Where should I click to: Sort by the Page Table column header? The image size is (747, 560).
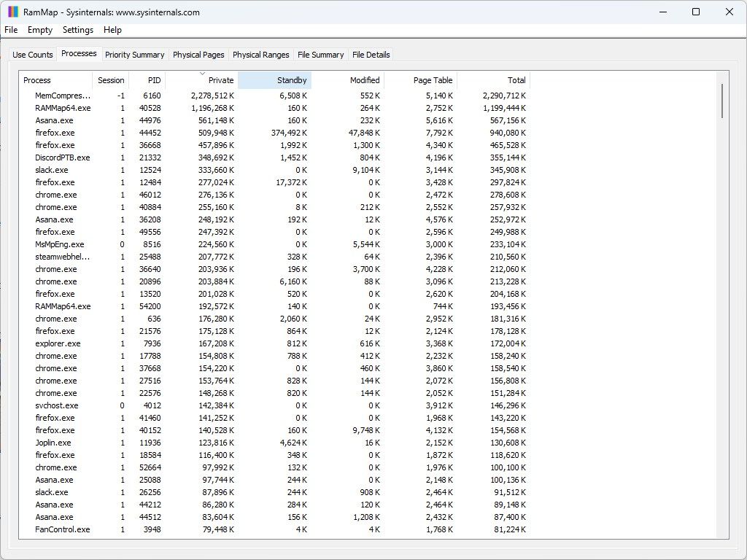(421, 80)
